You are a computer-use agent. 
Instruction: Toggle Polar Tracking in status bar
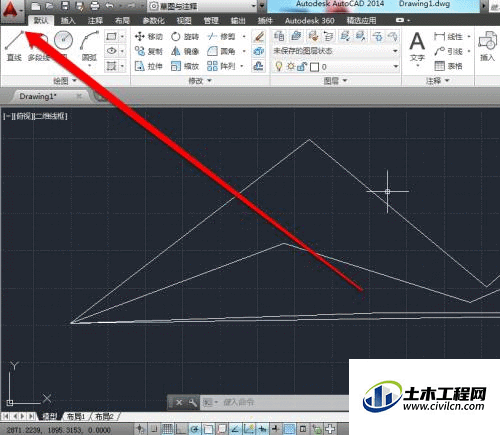[x=195, y=429]
